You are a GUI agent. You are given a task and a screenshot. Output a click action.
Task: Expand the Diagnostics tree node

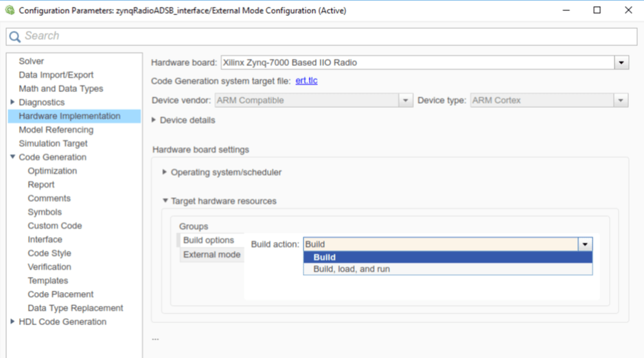12,102
